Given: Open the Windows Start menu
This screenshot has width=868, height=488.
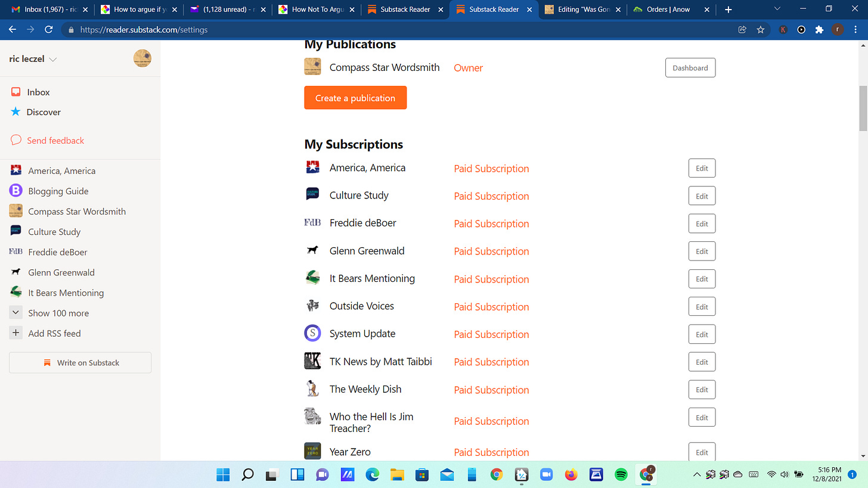Looking at the screenshot, I should click(223, 474).
